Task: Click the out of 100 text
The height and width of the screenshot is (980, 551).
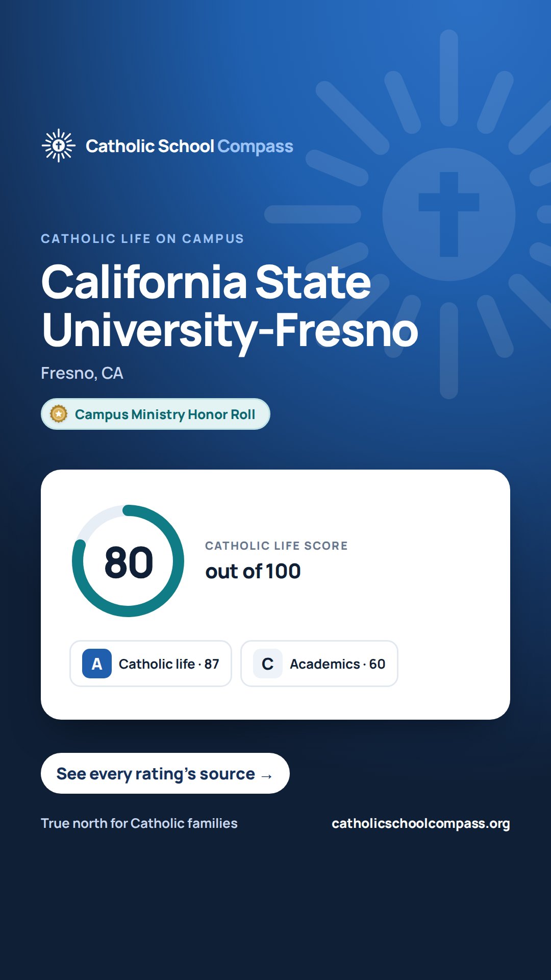Action: 253,571
